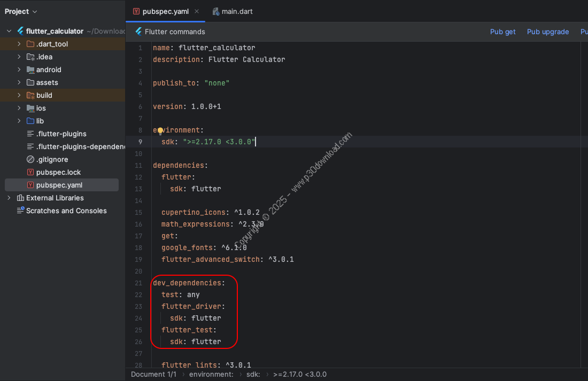
Task: Expand the lib folder chevron
Action: click(19, 121)
